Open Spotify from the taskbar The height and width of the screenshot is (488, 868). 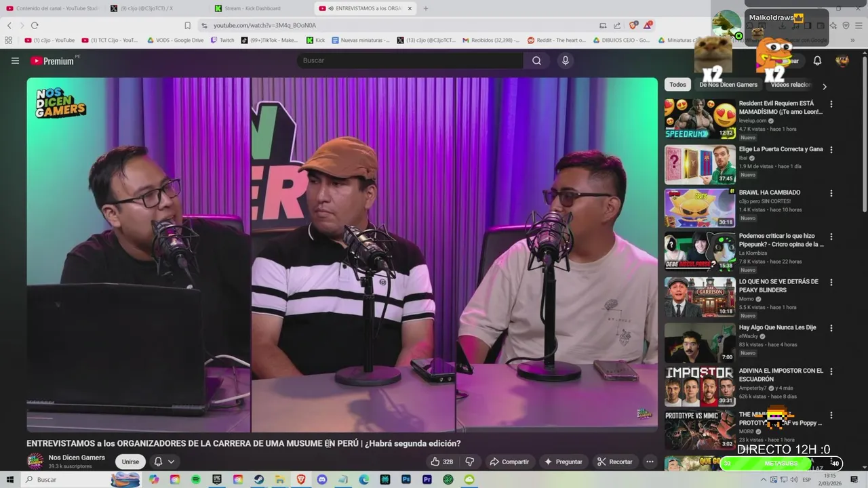coord(196,480)
